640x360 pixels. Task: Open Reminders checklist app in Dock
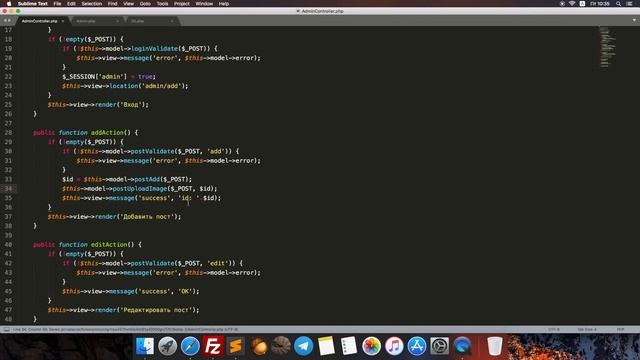tap(349, 346)
